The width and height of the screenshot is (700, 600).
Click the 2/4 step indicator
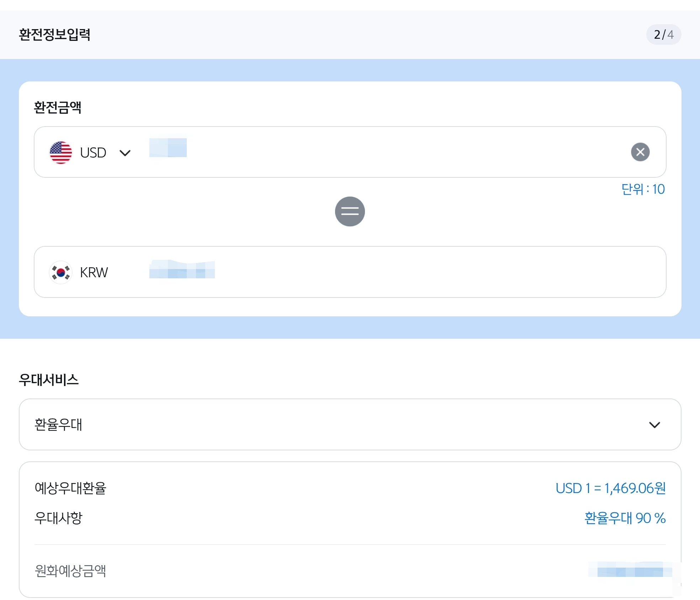point(663,34)
